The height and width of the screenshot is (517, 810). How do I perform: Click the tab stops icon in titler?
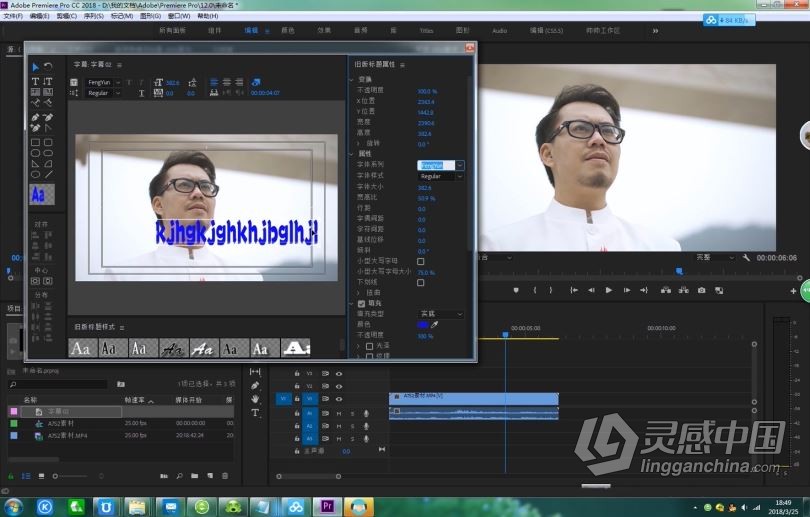tap(214, 93)
